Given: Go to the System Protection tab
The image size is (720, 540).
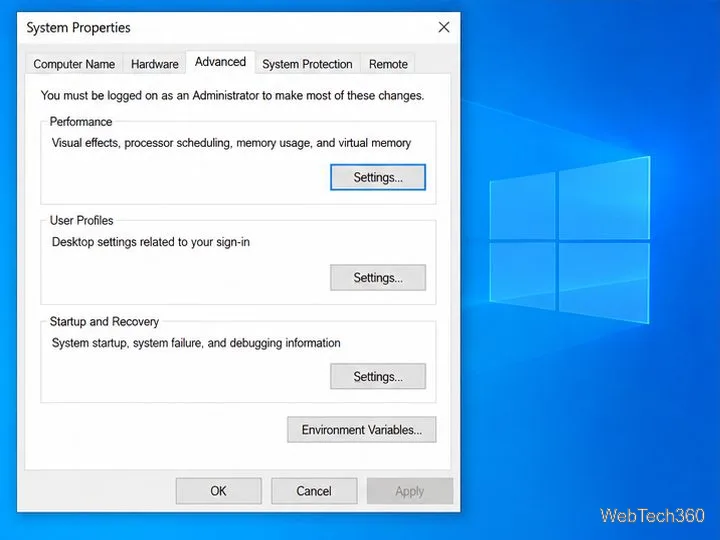Looking at the screenshot, I should pos(307,64).
